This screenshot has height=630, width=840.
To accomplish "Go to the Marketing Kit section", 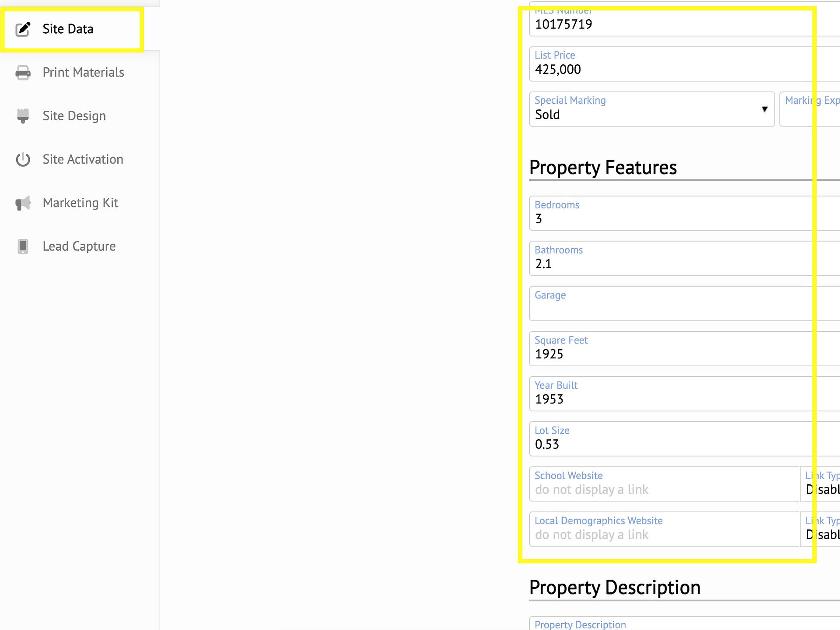I will (x=80, y=203).
